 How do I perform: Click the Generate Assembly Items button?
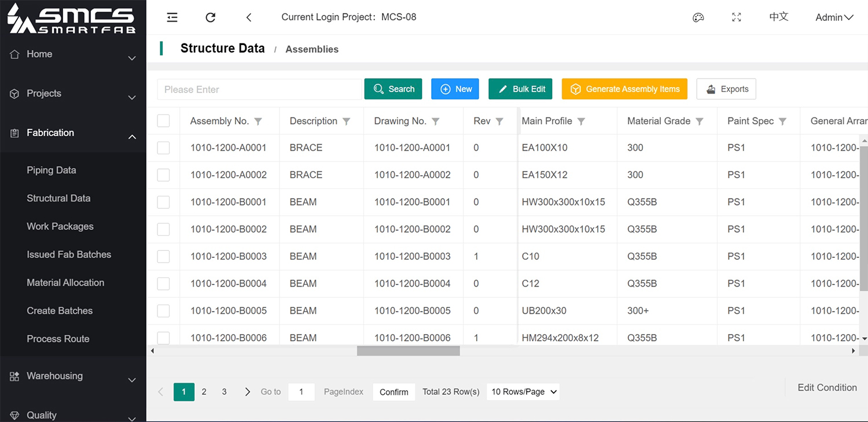[x=624, y=89]
